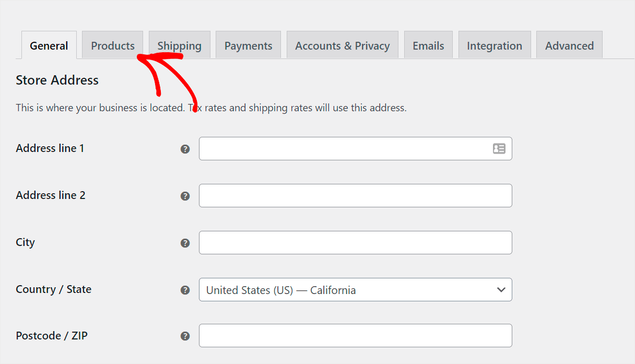635x364 pixels.
Task: Click contact card autofill icon in address field
Action: (499, 149)
